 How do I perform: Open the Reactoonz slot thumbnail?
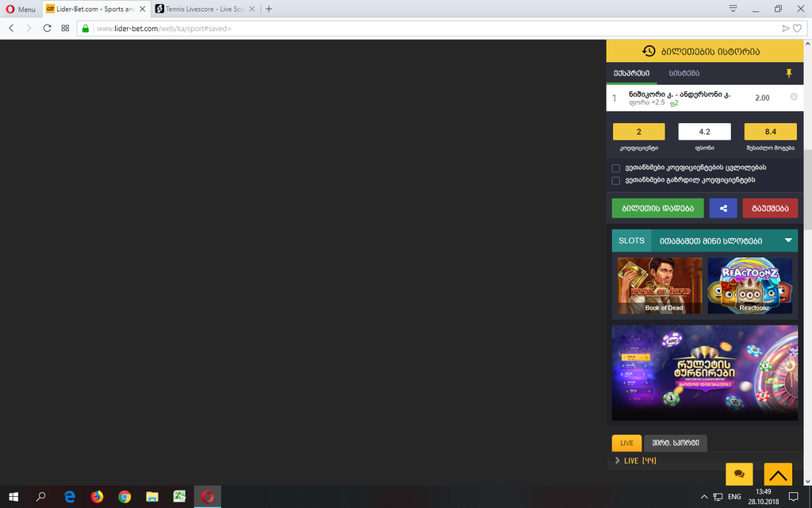750,286
